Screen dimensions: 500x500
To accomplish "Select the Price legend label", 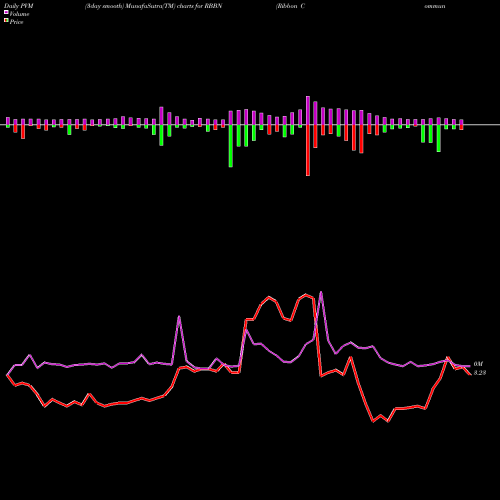I will [16, 22].
